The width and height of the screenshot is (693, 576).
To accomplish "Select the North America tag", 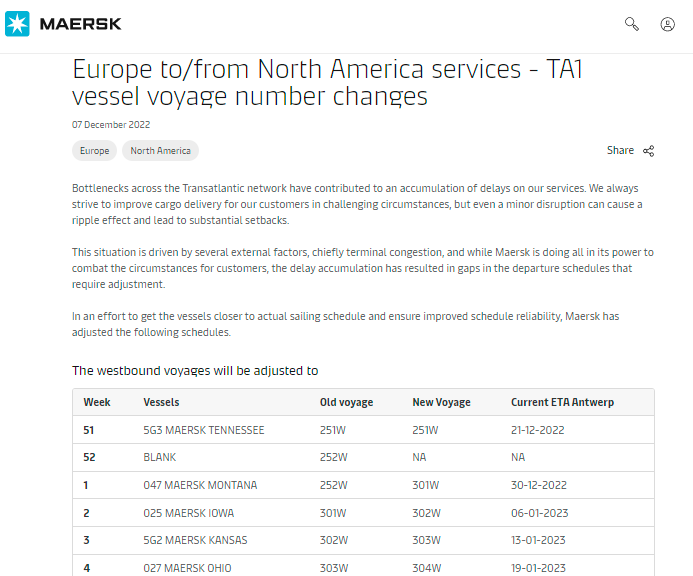I will [x=160, y=151].
